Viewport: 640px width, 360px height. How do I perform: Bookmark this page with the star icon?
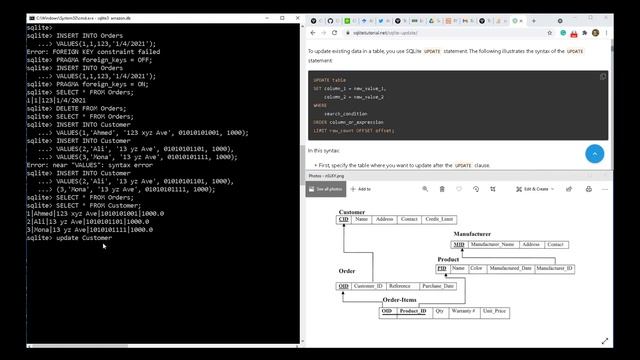click(x=549, y=33)
